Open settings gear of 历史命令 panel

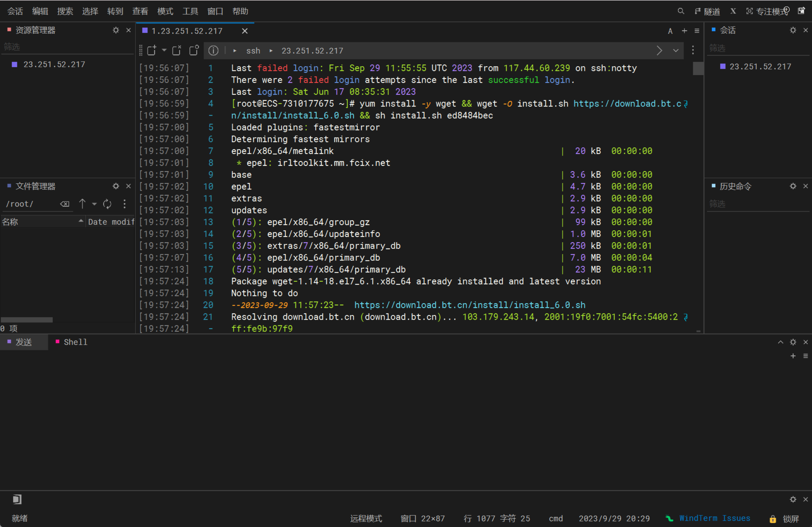(793, 186)
